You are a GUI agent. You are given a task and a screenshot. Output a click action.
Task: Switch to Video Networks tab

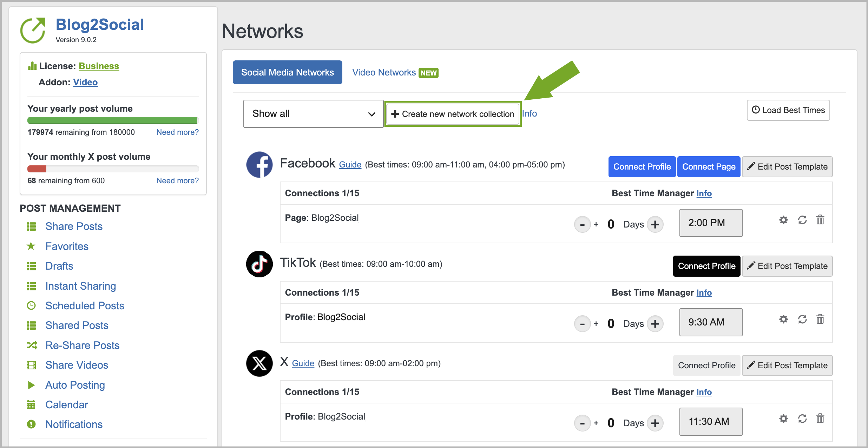395,72
